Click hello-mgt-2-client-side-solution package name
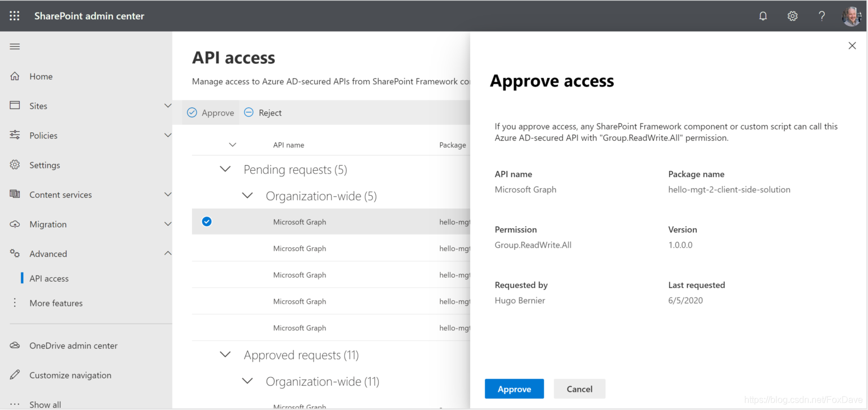Screen dimensions: 868x410 click(x=729, y=189)
